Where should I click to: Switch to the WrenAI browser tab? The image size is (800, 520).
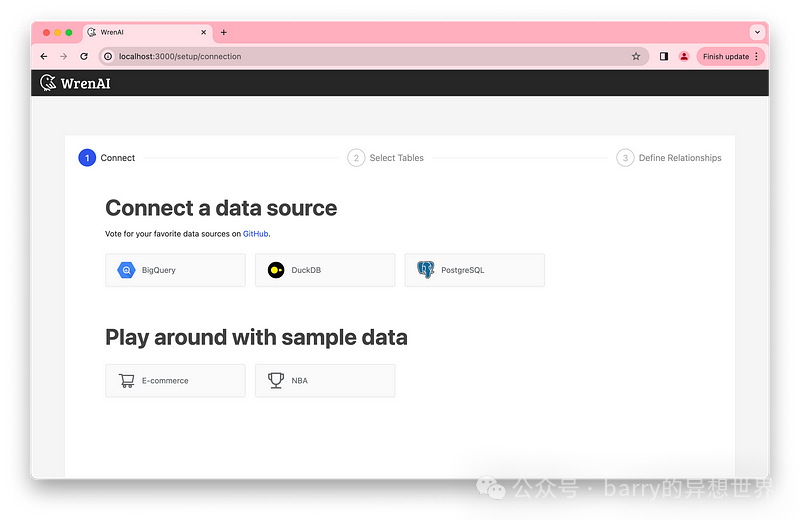coord(140,32)
